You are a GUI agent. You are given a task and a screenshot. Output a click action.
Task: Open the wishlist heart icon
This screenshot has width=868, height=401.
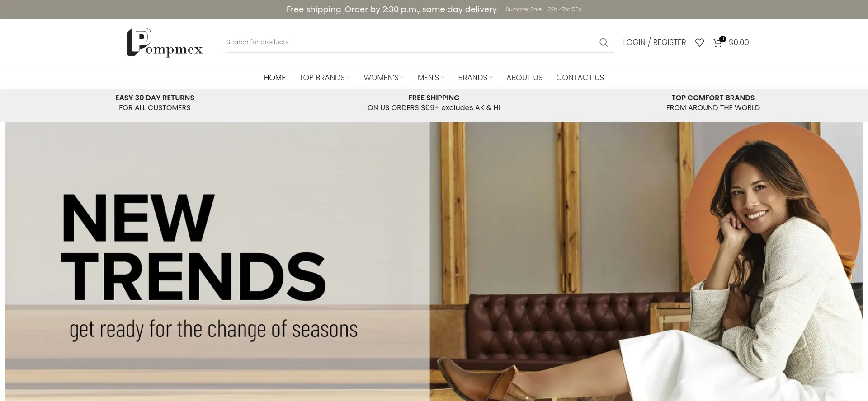699,42
